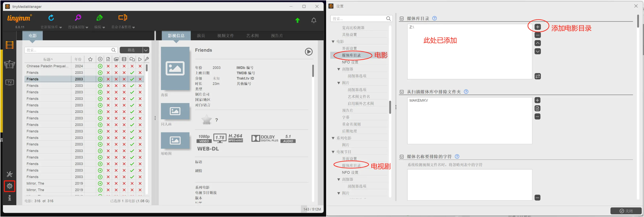
Task: Click the rename & cleanup toolbar icon
Action: 123,18
